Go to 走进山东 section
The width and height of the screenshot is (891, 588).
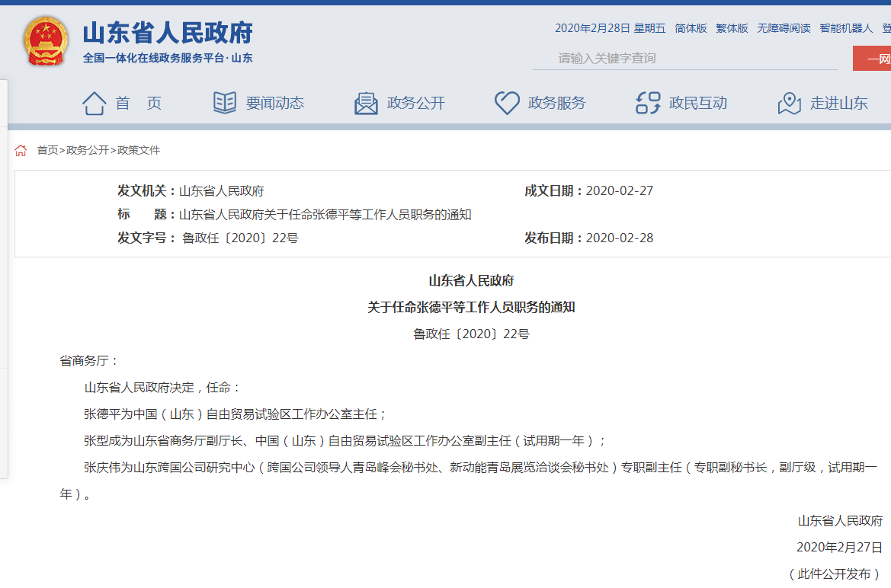tap(838, 104)
